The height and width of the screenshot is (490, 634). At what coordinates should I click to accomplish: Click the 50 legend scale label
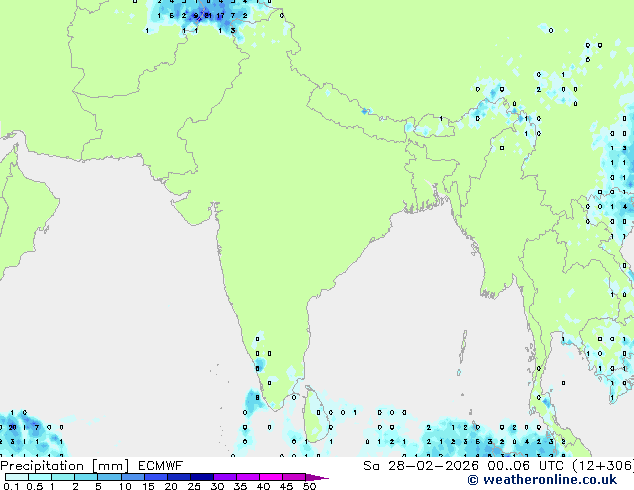[x=310, y=486]
